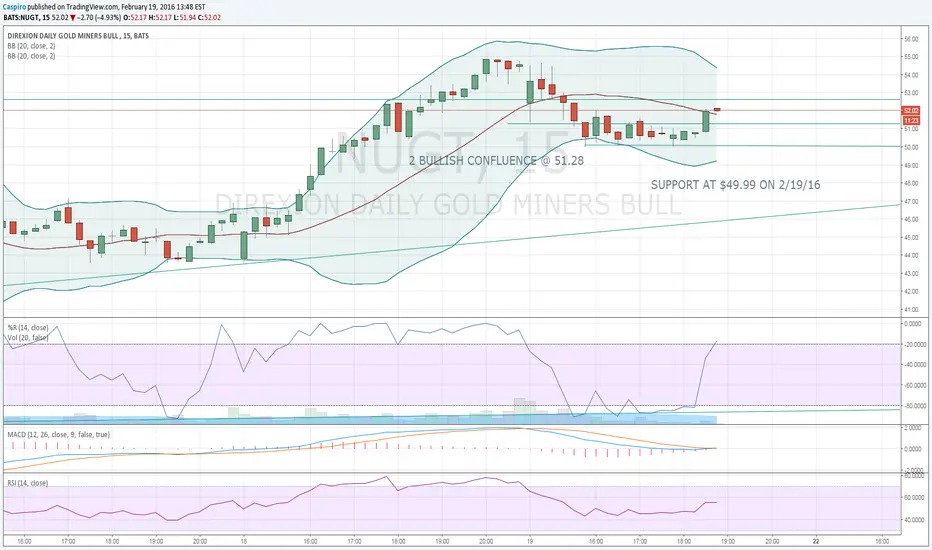Image resolution: width=932 pixels, height=550 pixels.
Task: Select the %R (14, close) indicator label
Action: pos(28,328)
